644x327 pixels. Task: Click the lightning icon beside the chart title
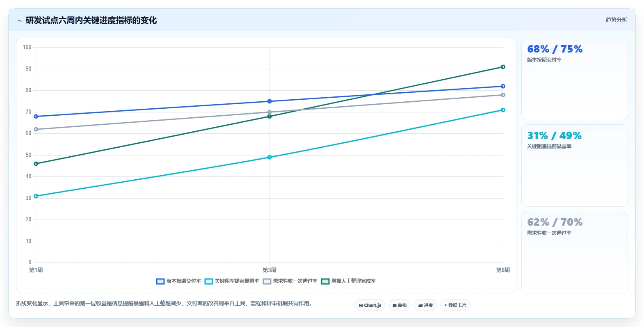coord(19,21)
